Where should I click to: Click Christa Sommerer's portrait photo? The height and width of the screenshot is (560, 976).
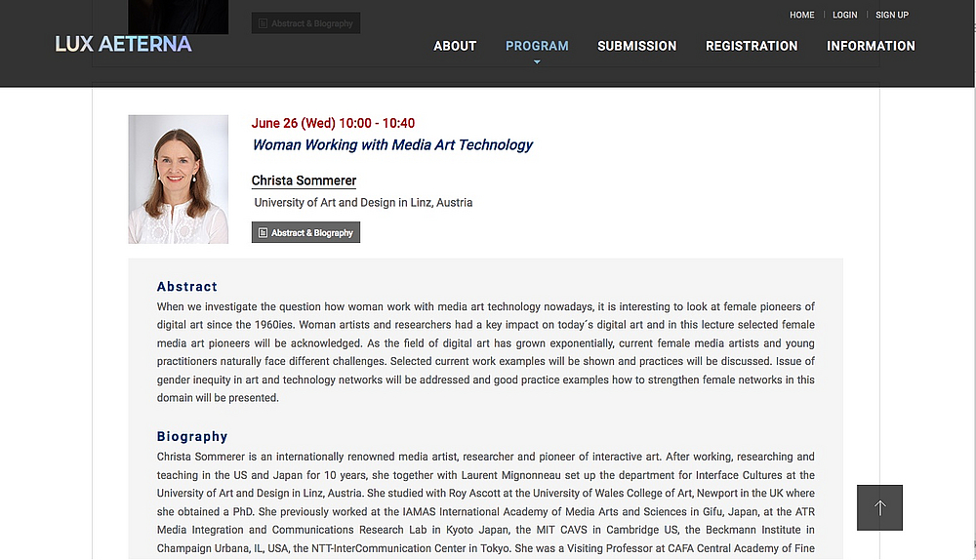tap(178, 180)
